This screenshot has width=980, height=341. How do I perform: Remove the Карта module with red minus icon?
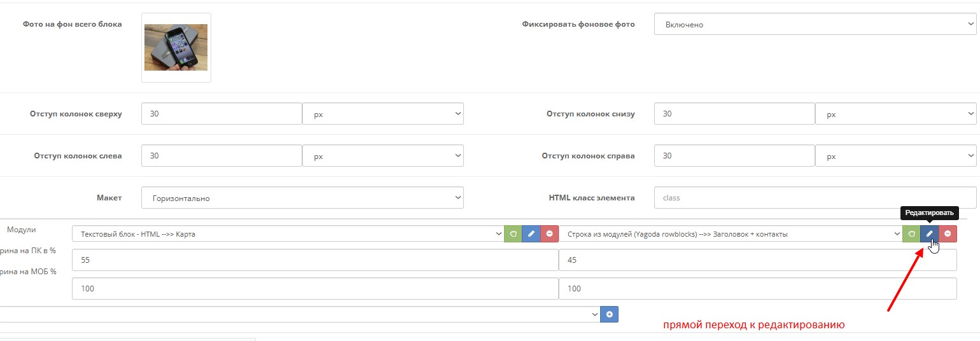550,234
